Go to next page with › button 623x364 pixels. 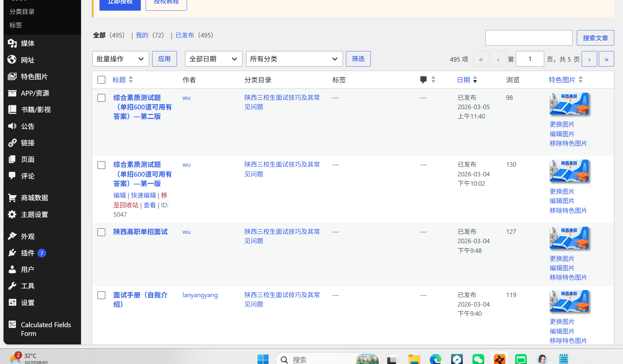[589, 59]
